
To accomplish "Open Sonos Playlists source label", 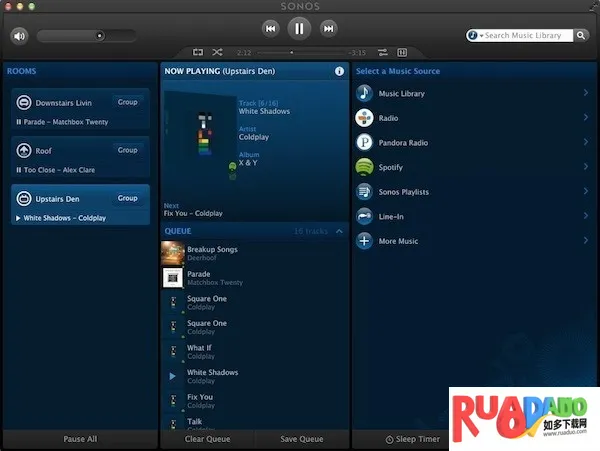I will point(404,192).
